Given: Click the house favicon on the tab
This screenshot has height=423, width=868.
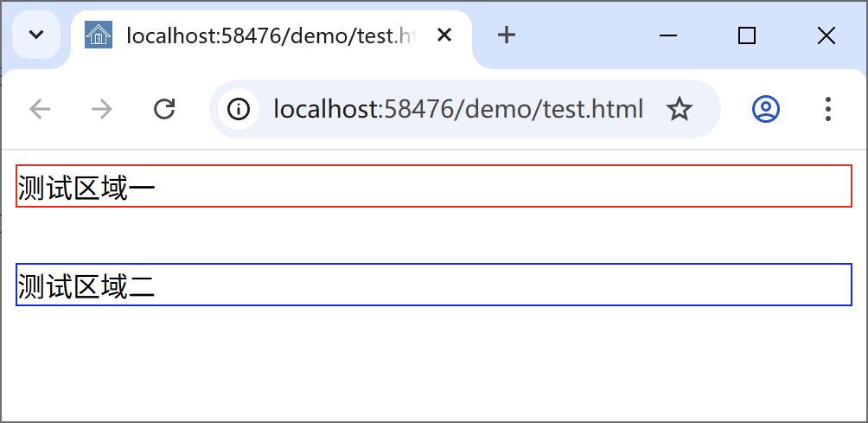Looking at the screenshot, I should click(x=99, y=35).
